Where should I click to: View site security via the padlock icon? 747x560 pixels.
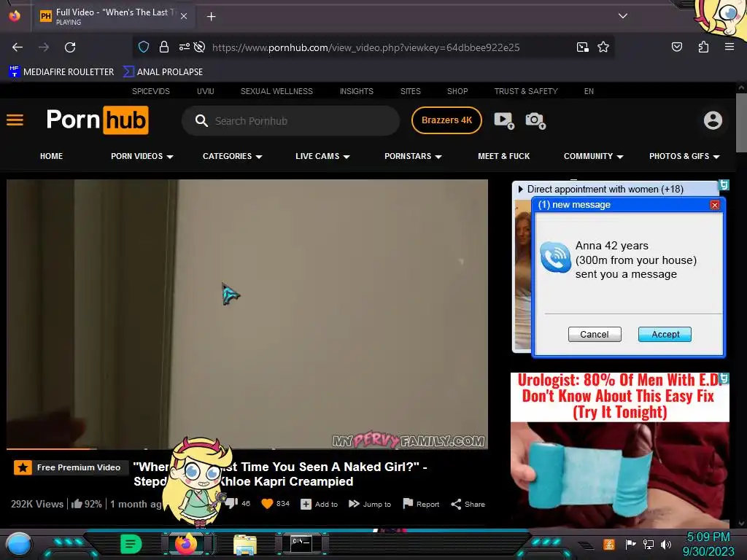click(164, 47)
